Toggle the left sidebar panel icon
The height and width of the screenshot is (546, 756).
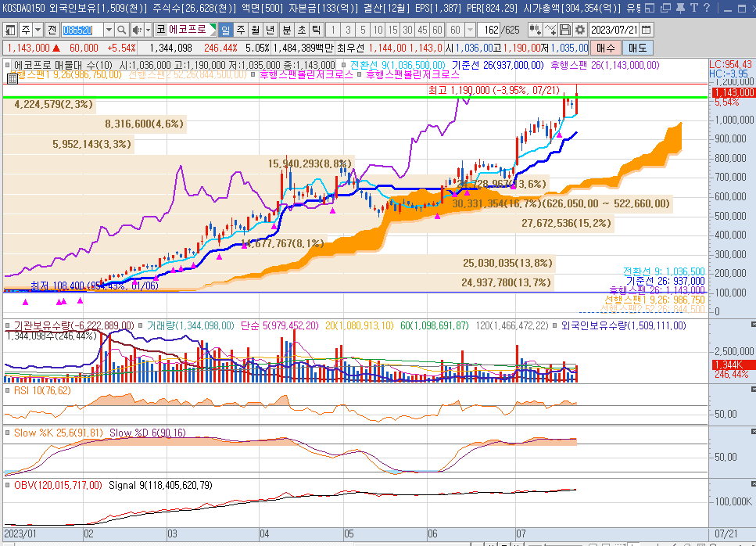coord(9,30)
